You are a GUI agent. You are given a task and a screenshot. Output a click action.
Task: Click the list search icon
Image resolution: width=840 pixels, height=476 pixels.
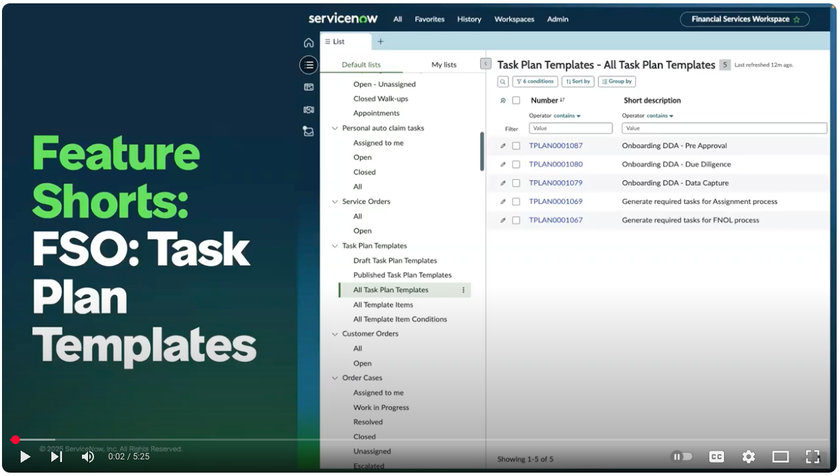pos(502,81)
